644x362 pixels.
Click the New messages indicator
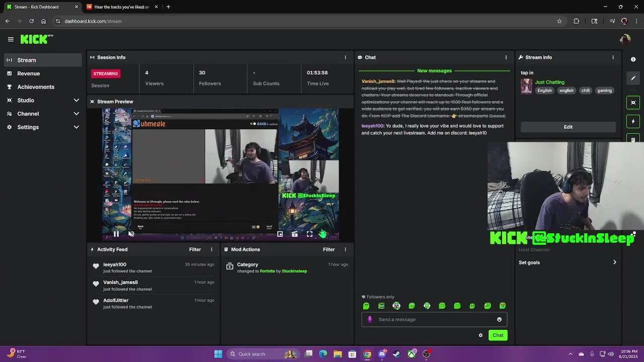click(434, 71)
